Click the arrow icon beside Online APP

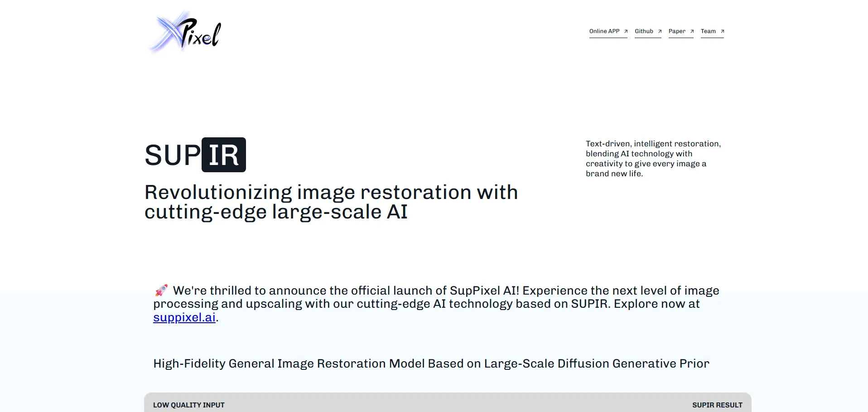(626, 31)
